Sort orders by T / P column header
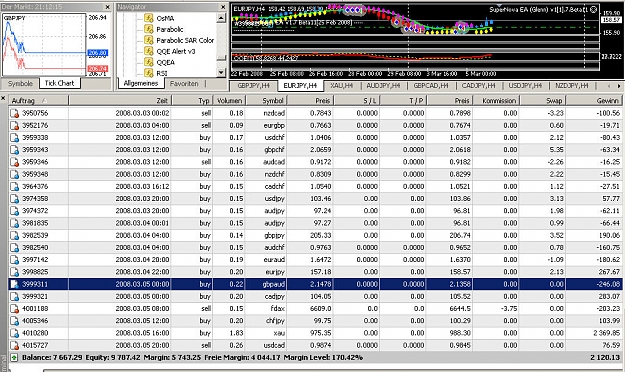625x372 pixels. pyautogui.click(x=403, y=101)
